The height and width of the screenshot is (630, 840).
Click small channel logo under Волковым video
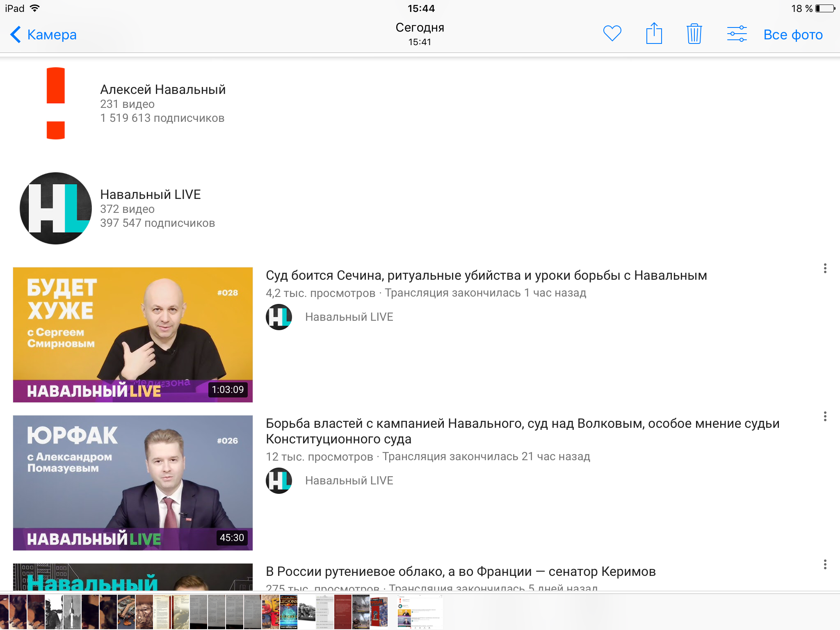[279, 481]
